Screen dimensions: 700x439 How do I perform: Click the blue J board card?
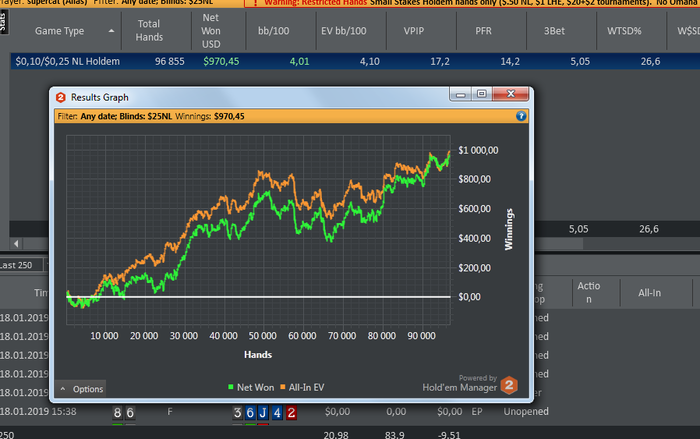(263, 413)
